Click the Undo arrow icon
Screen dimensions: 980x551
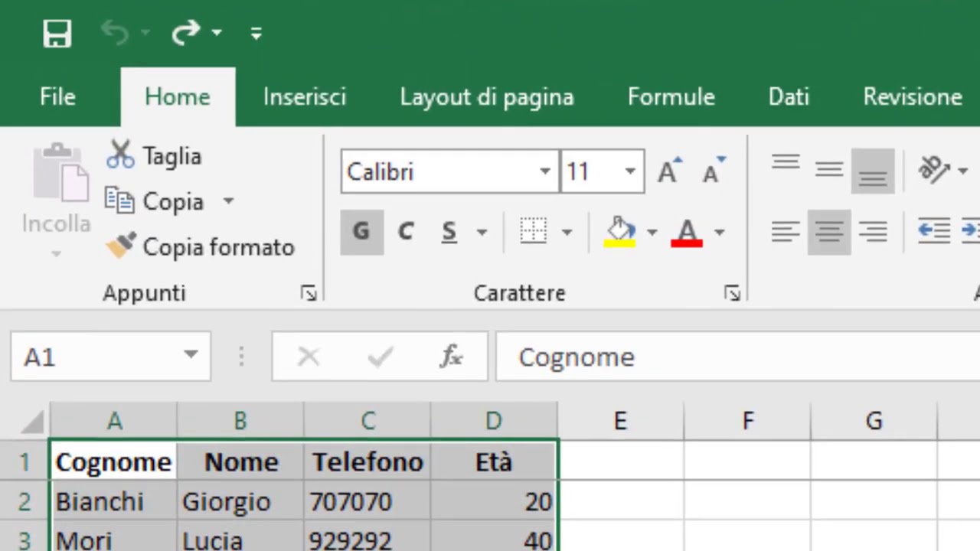(115, 33)
